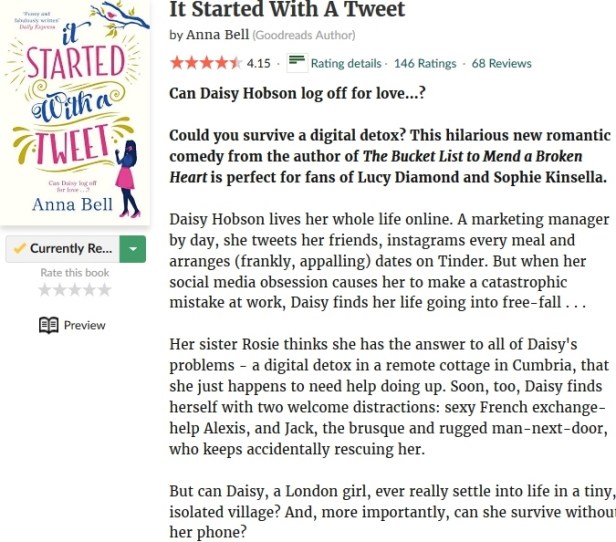616x542 pixels.
Task: Open the rating details chart icon
Action: coord(296,63)
